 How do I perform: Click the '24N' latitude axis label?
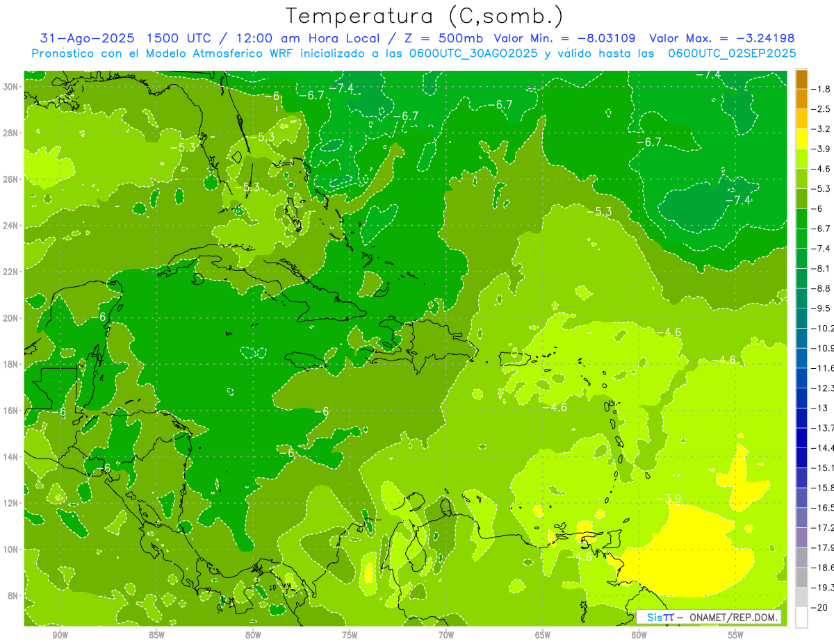pyautogui.click(x=10, y=225)
